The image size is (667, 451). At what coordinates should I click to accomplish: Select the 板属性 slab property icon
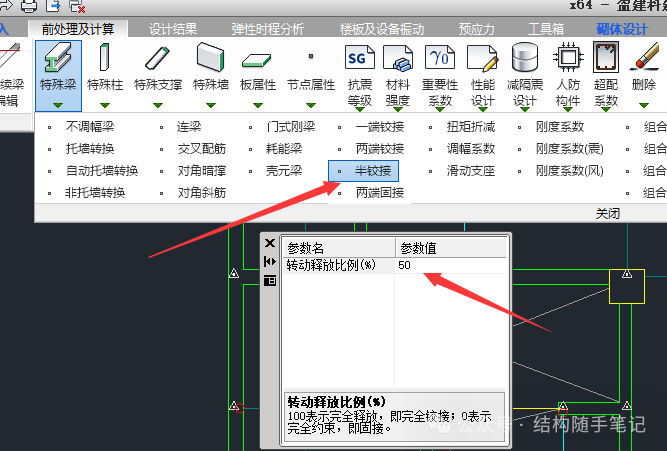point(257,60)
